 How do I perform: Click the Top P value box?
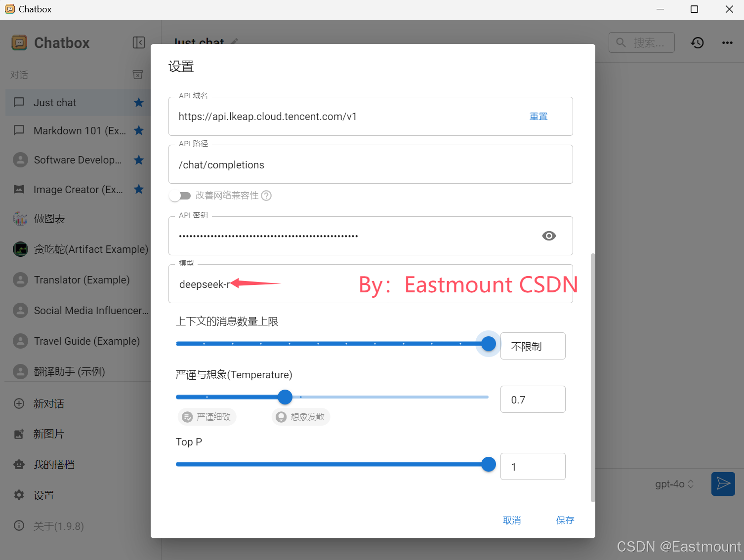pos(533,467)
